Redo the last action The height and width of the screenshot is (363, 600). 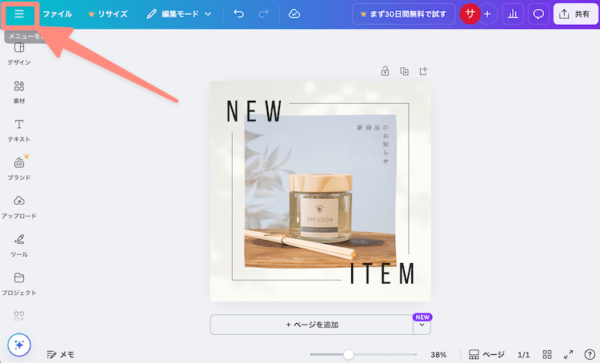[x=263, y=14]
